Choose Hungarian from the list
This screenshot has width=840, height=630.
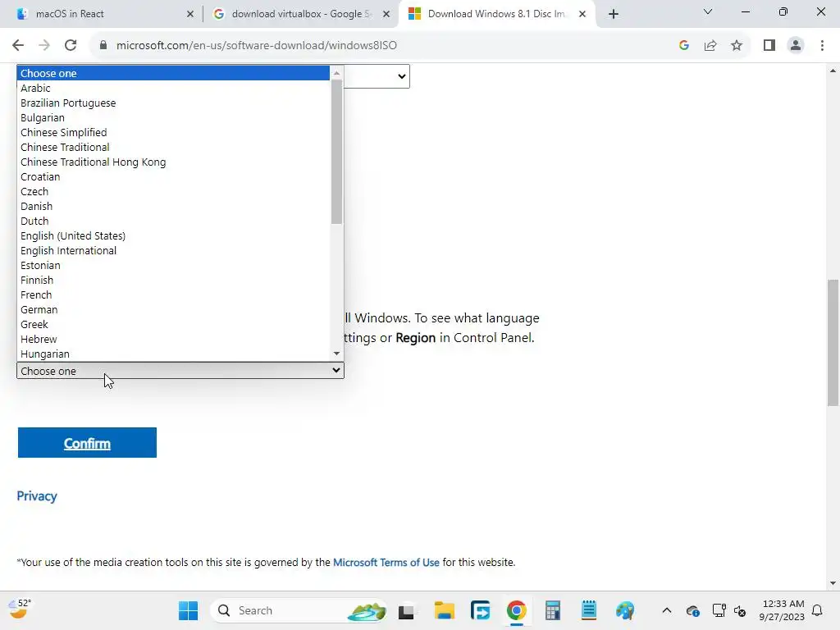tap(173, 354)
